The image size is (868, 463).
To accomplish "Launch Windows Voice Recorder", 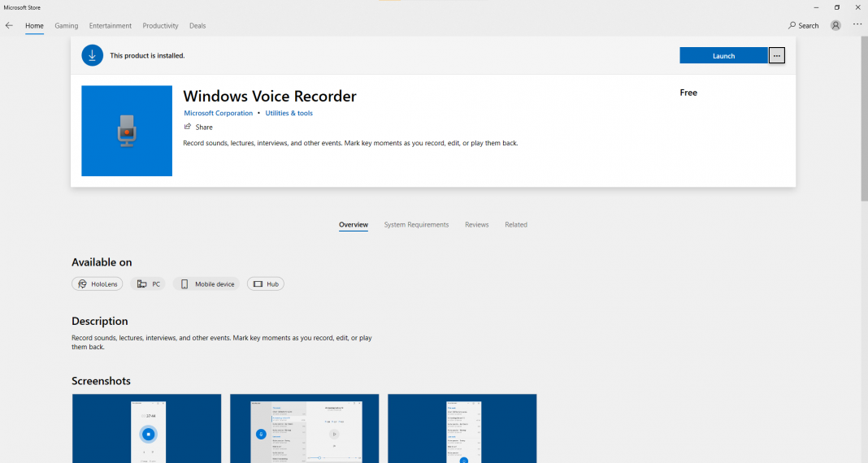I will (723, 55).
